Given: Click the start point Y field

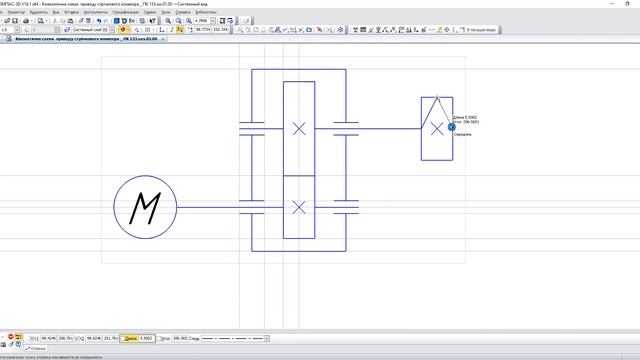Looking at the screenshot, I should (65, 338).
